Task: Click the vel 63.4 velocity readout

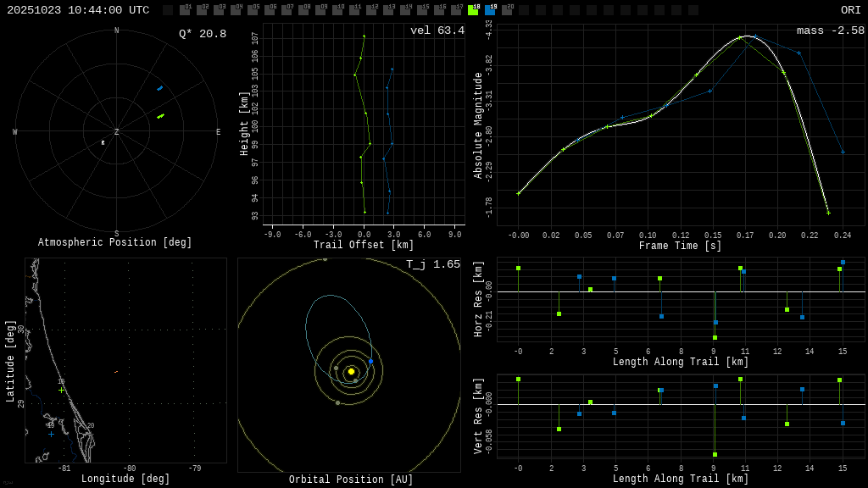Action: 437,30
